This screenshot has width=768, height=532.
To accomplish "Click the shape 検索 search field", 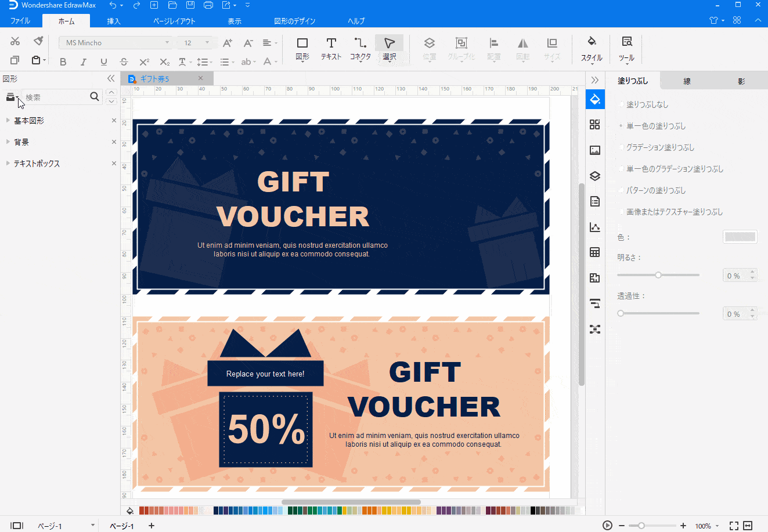I will click(x=55, y=97).
